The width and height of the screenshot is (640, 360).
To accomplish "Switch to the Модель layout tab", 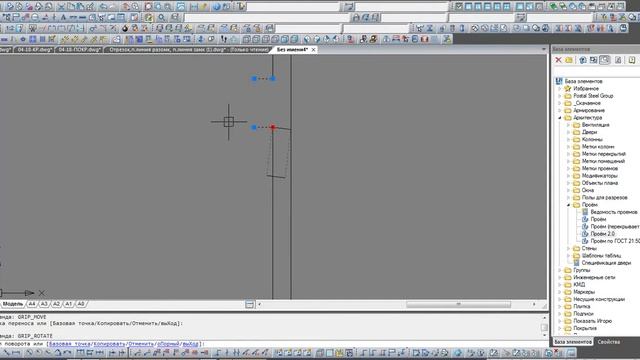I will point(13,304).
